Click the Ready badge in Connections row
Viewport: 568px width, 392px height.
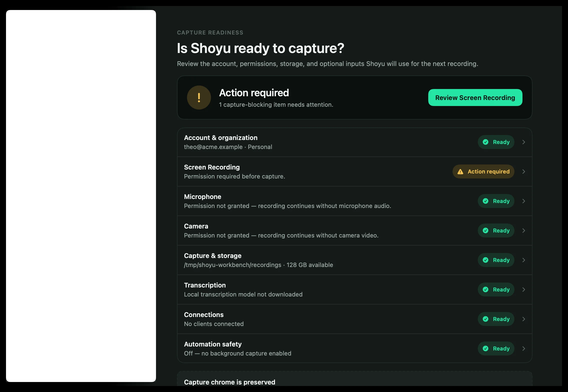point(496,319)
